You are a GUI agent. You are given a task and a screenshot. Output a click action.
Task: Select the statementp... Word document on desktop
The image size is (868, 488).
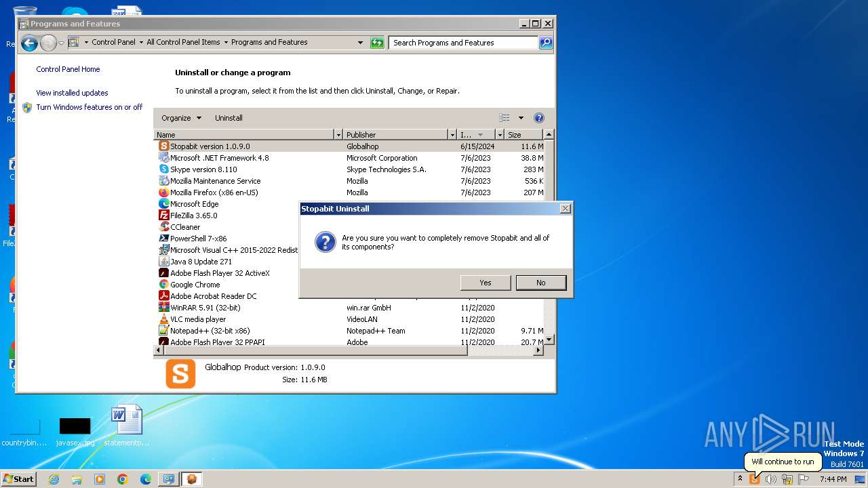[x=127, y=426]
